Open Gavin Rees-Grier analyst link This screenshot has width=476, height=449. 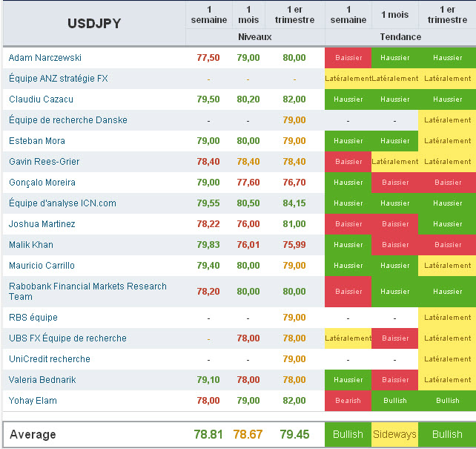pos(44,162)
